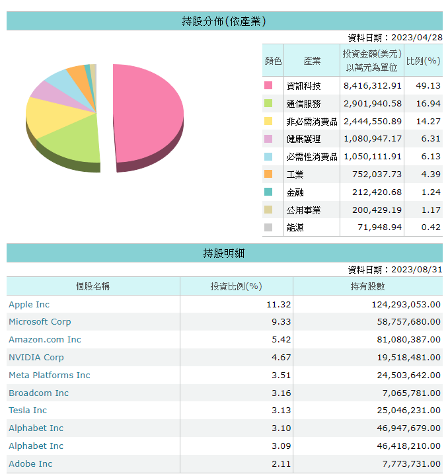Click the Tesla Inc link

(x=28, y=411)
